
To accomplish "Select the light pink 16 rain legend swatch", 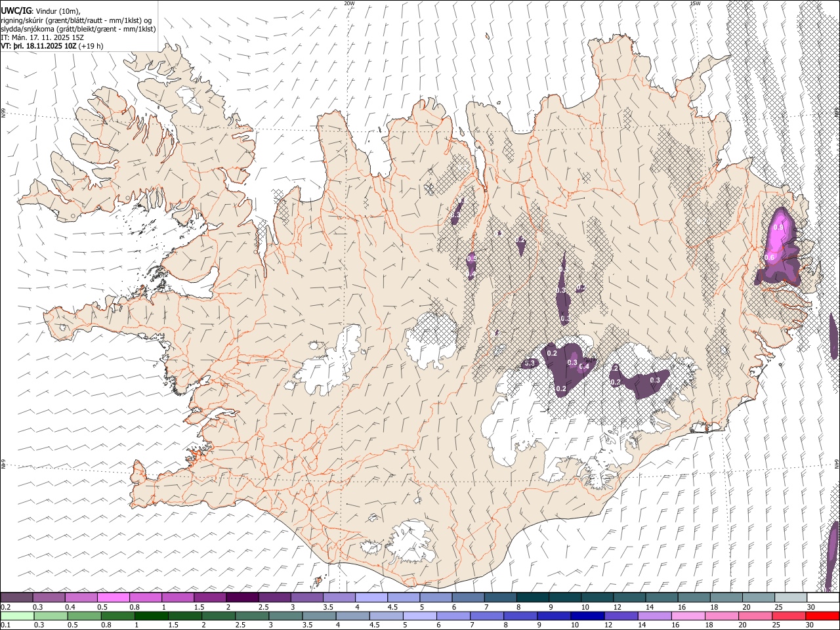I will coord(689,616).
